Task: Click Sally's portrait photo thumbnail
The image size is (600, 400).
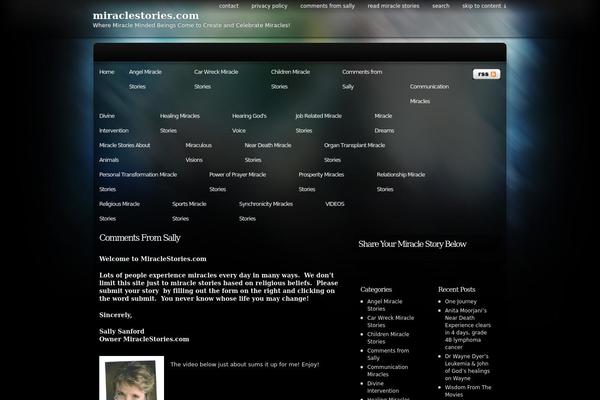Action: pos(132,378)
